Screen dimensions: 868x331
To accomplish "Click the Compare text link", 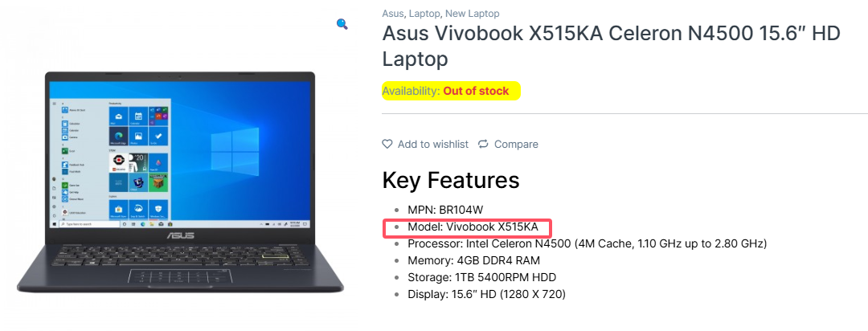I will [x=516, y=144].
